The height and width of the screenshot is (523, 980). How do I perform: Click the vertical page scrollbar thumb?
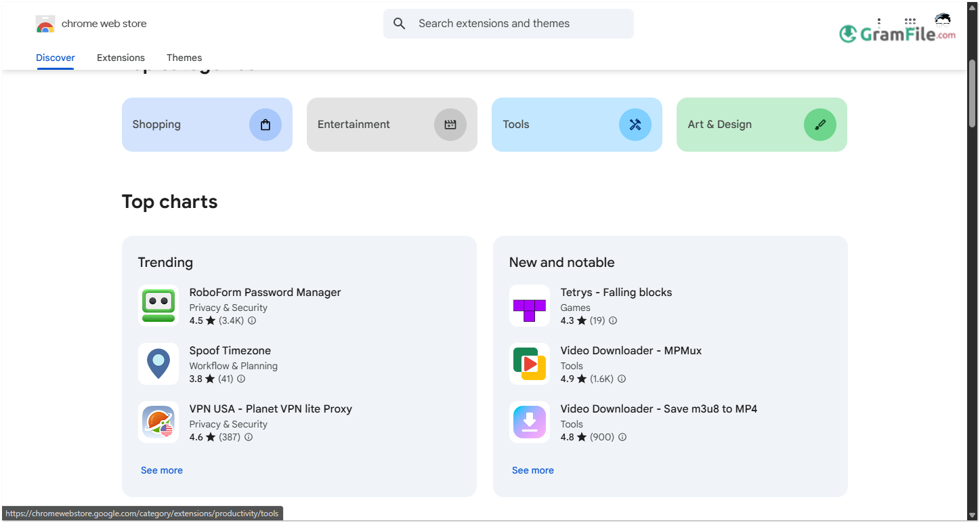coord(973,93)
